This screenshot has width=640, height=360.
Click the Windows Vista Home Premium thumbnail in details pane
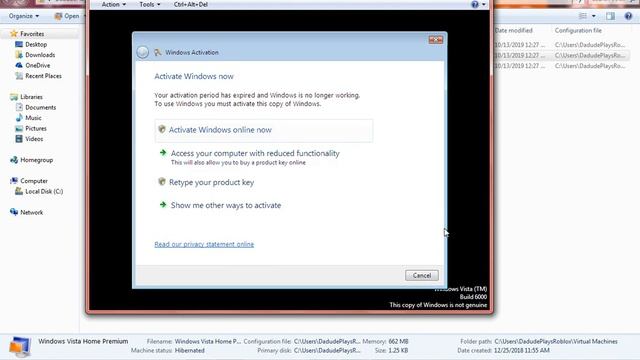point(20,347)
